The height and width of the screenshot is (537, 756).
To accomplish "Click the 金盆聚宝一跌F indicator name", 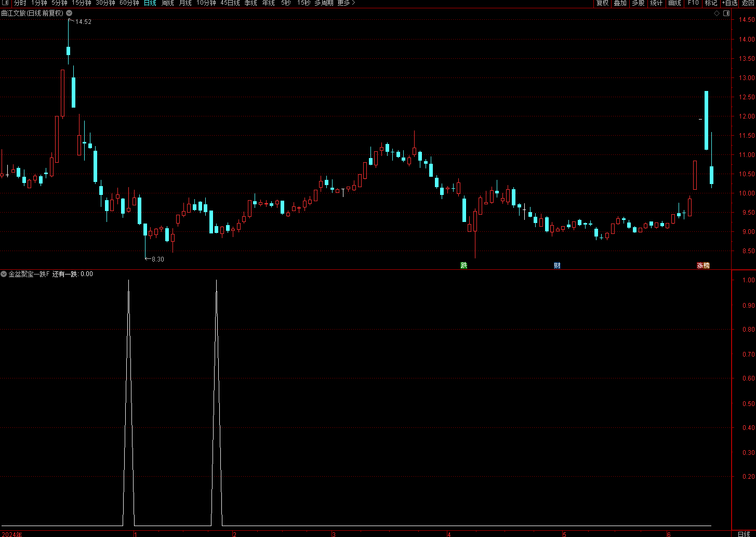I will (29, 274).
